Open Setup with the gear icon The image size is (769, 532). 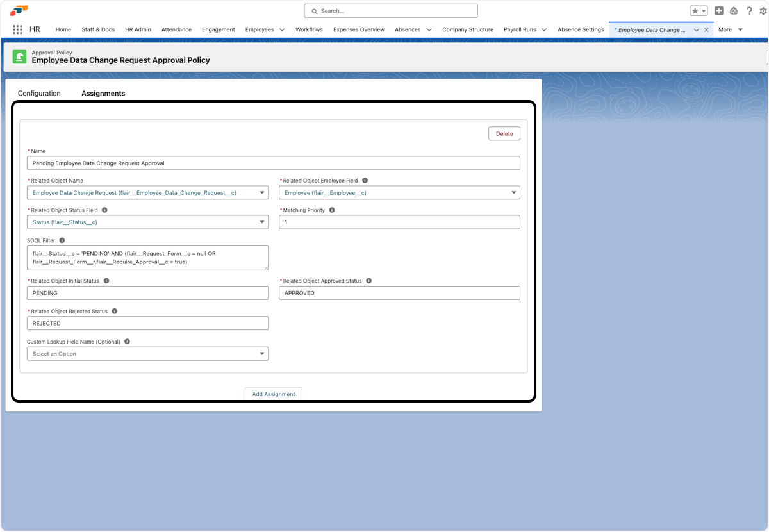click(765, 10)
